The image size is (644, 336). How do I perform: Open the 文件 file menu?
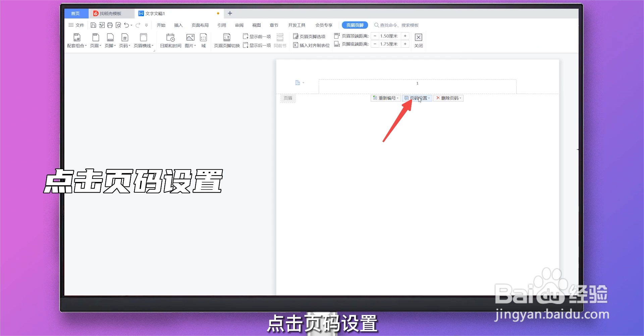tap(76, 25)
